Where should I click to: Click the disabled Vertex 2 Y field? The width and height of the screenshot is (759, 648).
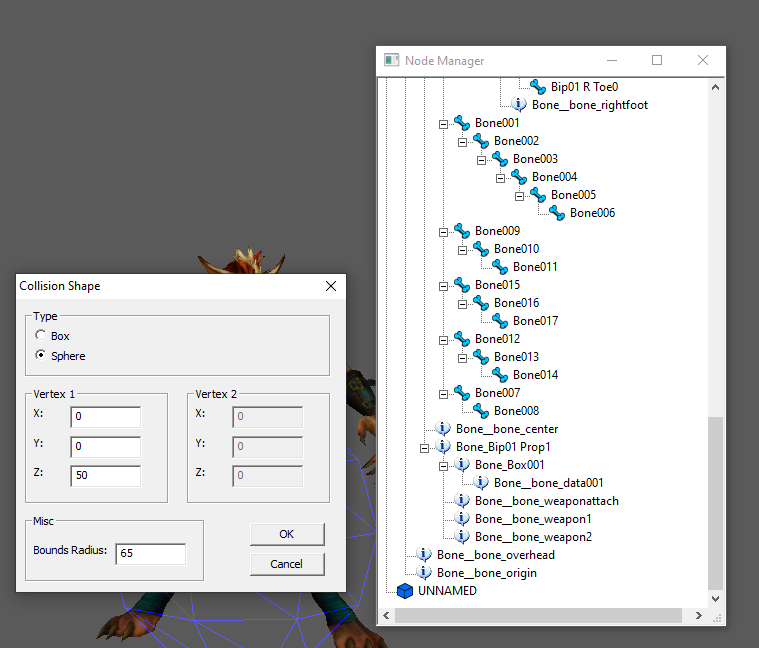click(x=268, y=446)
